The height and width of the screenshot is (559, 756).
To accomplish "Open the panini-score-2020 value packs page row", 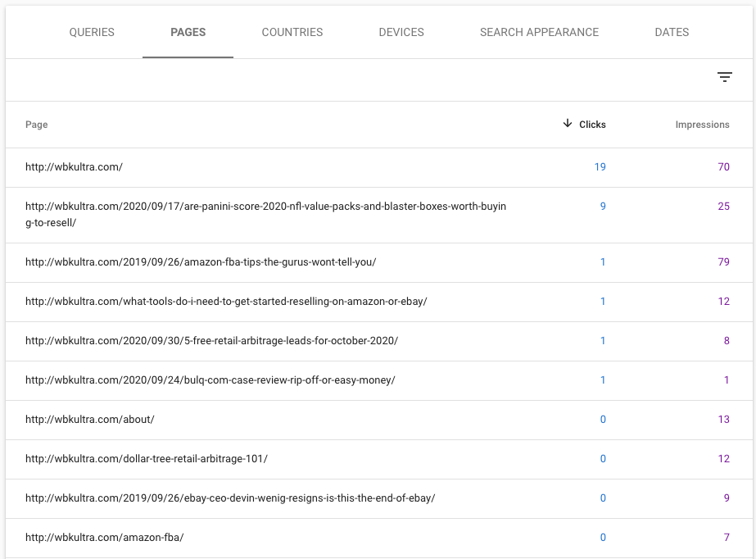I will (x=379, y=215).
